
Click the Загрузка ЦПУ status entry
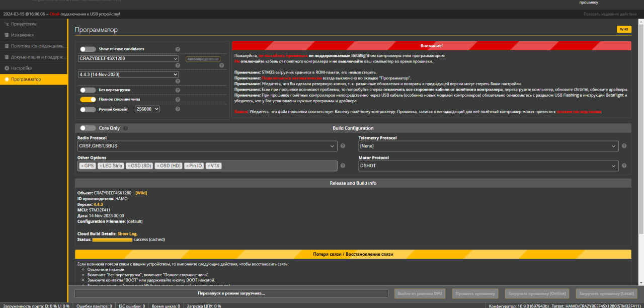pyautogui.click(x=204, y=305)
